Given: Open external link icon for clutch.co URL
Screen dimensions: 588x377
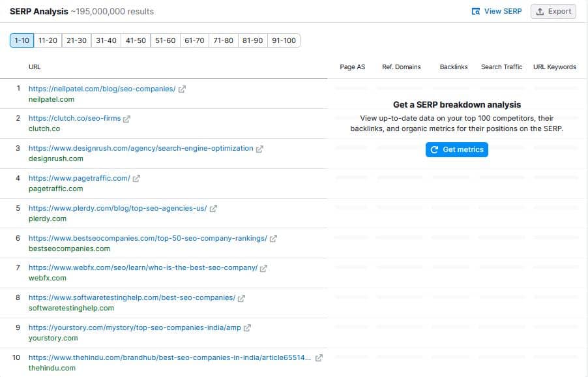Looking at the screenshot, I should coord(126,119).
